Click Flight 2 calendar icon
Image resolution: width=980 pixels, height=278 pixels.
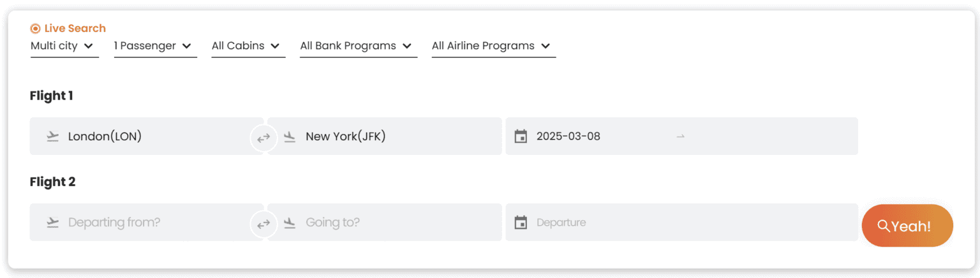(521, 223)
